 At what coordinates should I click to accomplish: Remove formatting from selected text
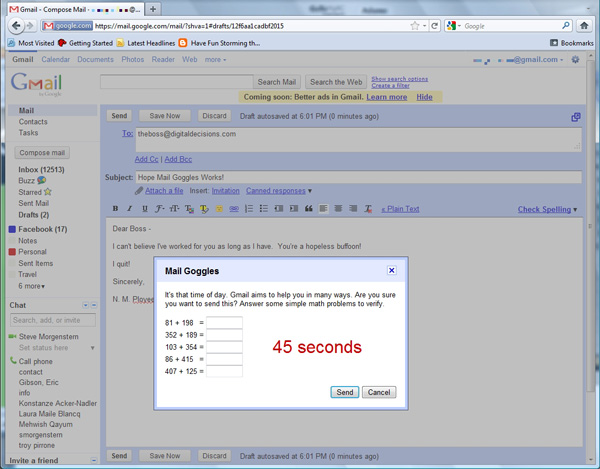tap(368, 208)
